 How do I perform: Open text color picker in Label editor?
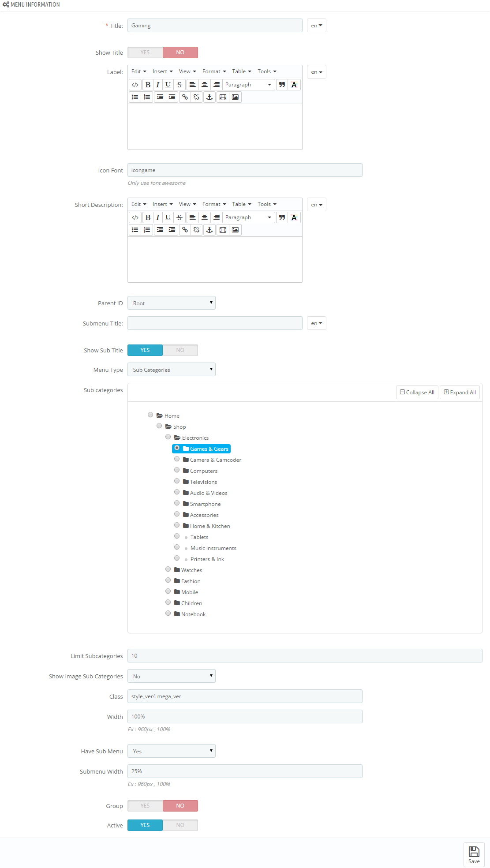point(294,85)
